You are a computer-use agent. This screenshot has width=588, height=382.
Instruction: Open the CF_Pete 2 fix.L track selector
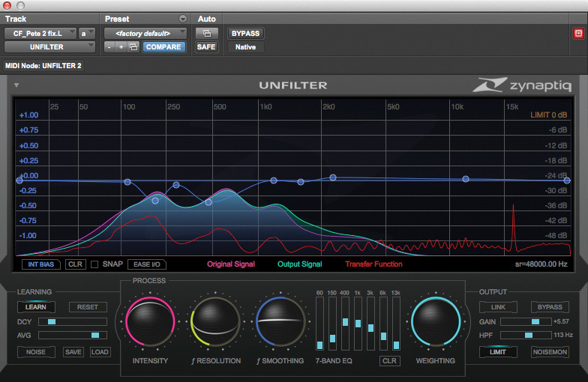(40, 33)
